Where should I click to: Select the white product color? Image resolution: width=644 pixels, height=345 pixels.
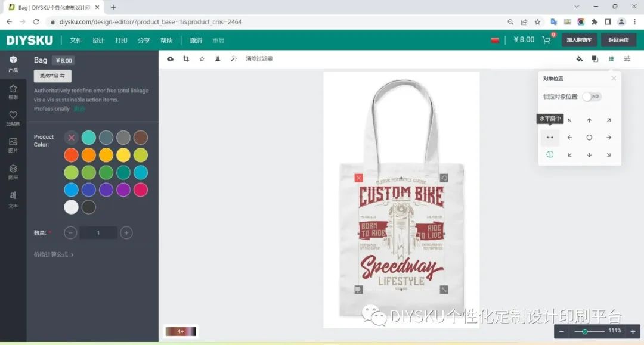(x=71, y=207)
